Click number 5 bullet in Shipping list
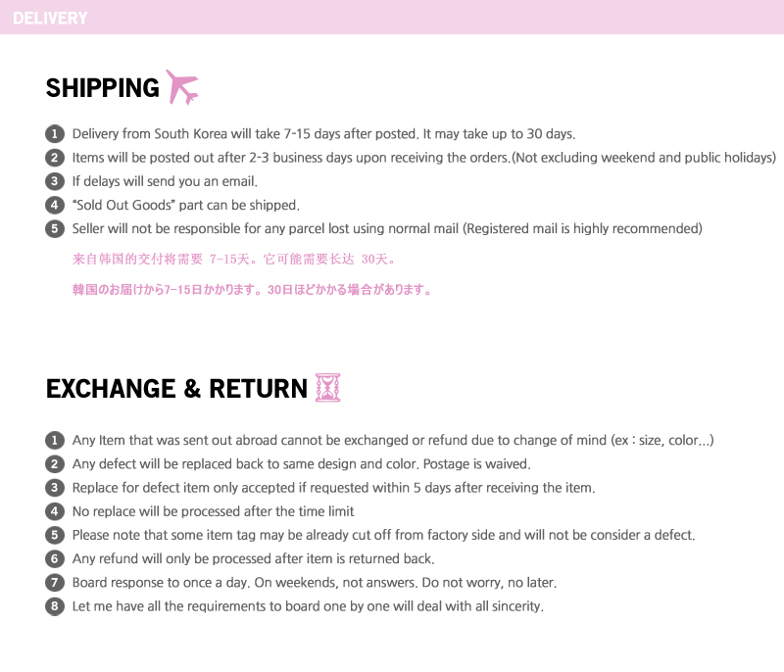The image size is (784, 672). click(55, 229)
